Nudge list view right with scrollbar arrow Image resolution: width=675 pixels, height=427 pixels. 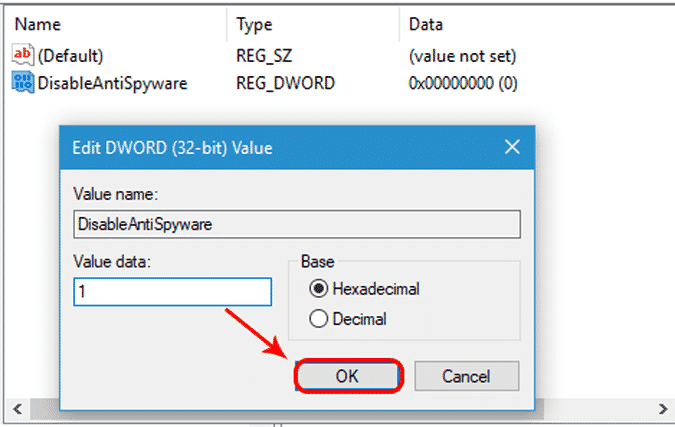663,408
